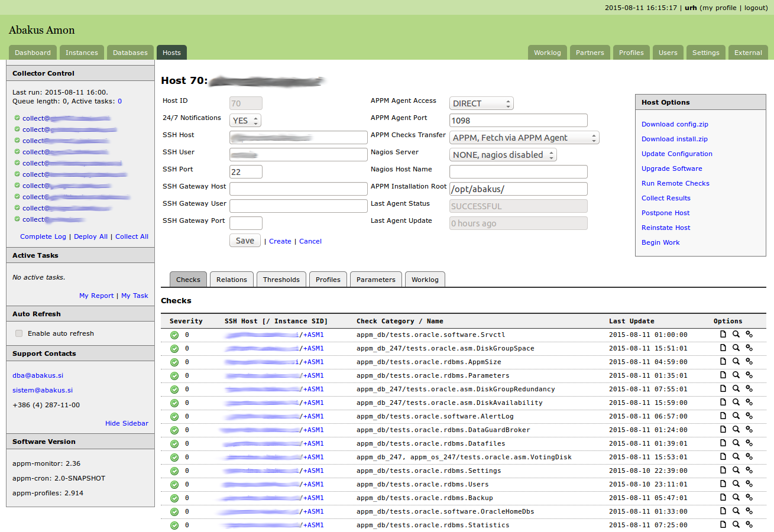Click magnifier icon for DataGuardBroker row

[x=736, y=430]
